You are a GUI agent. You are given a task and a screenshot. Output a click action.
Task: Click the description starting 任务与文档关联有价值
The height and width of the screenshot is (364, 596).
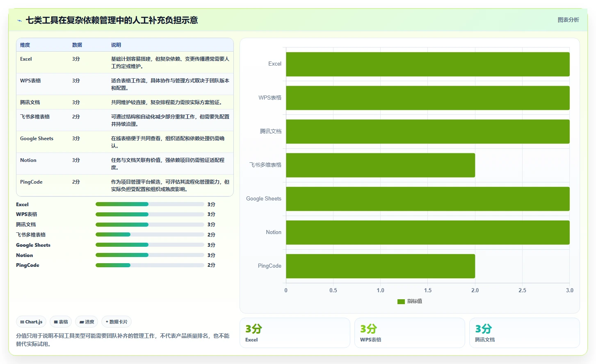point(168,164)
